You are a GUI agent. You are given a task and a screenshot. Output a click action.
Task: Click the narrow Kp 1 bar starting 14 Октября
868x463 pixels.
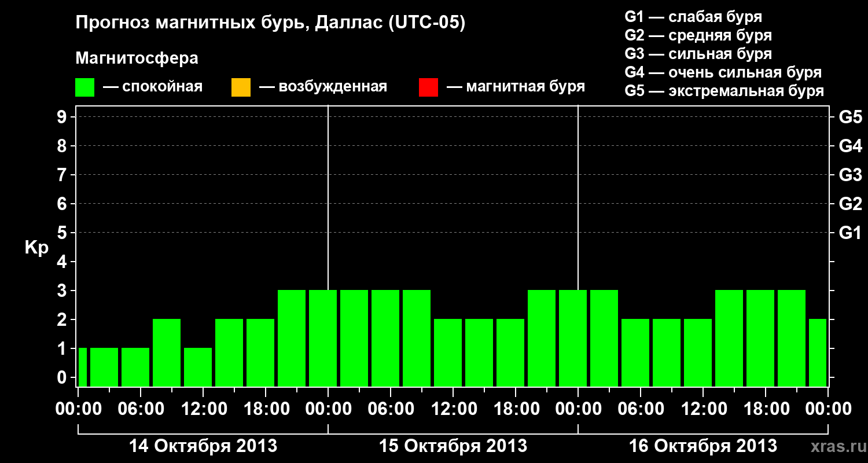tap(82, 367)
